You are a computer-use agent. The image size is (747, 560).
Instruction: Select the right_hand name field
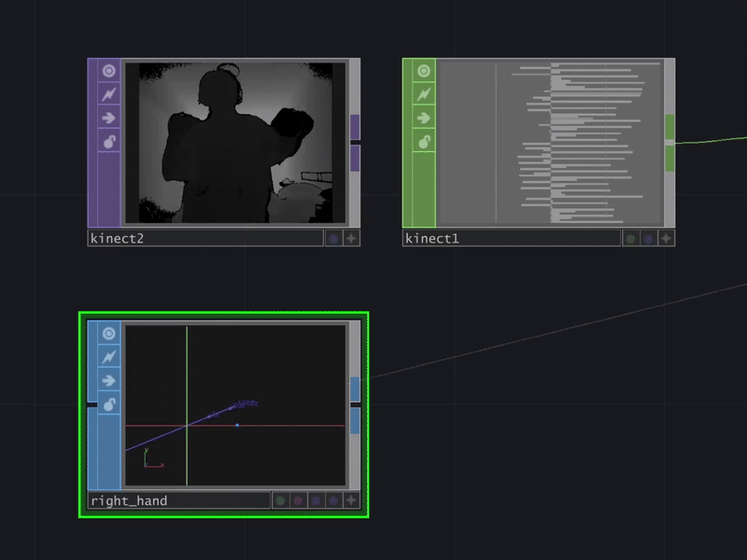tap(177, 500)
